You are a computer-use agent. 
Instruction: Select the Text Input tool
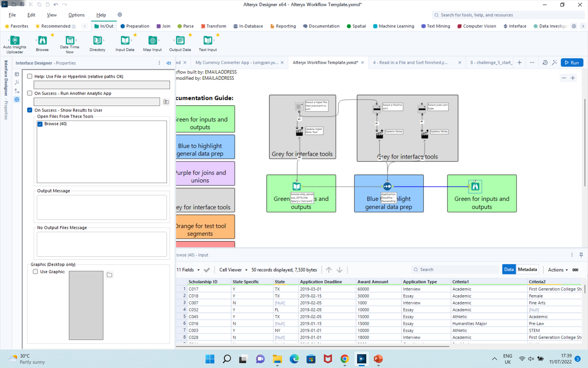[208, 44]
